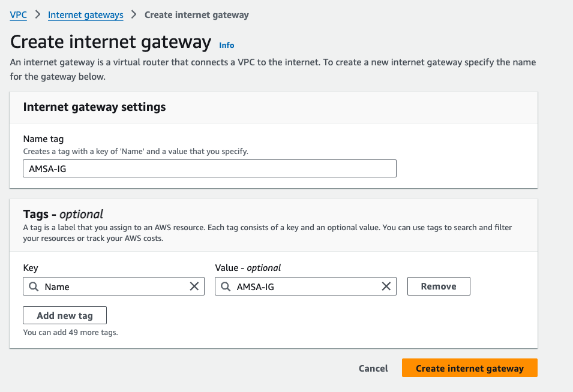This screenshot has height=392, width=573.
Task: Click the current Create internet gateway breadcrumb text
Action: click(x=196, y=15)
